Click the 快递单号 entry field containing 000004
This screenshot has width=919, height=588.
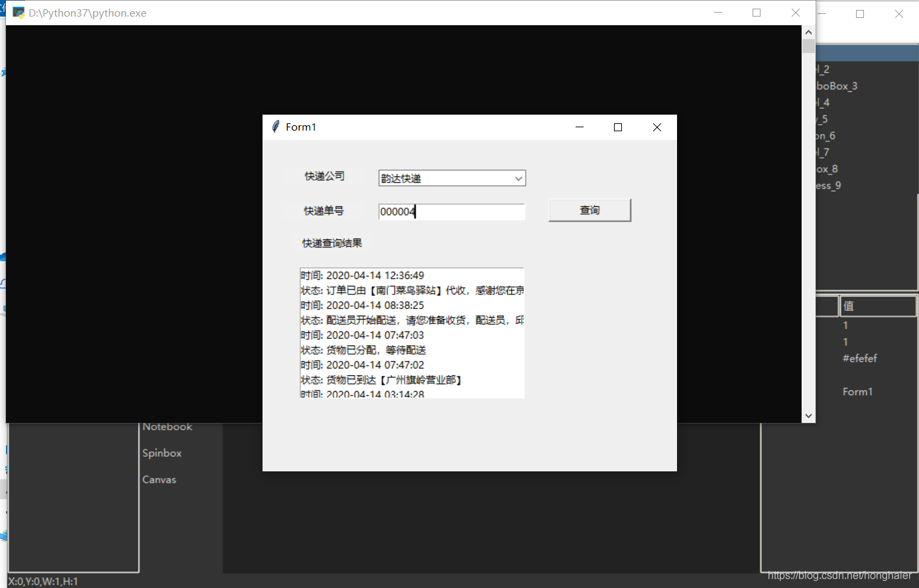click(452, 211)
